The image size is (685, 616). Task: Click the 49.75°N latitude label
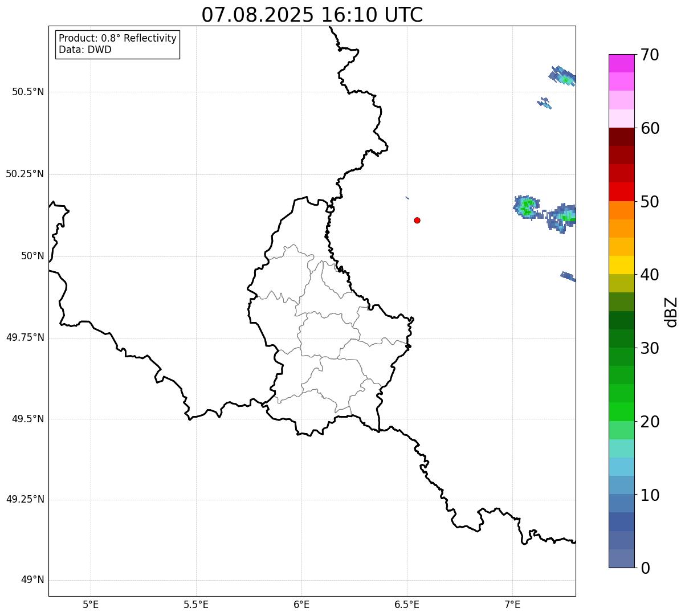[25, 337]
